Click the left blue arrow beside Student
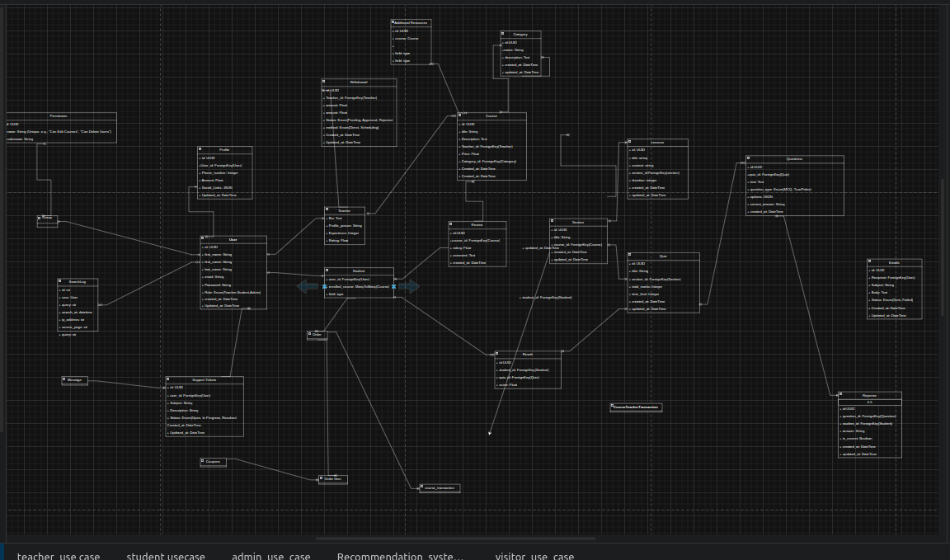This screenshot has height=560, width=950. [308, 286]
